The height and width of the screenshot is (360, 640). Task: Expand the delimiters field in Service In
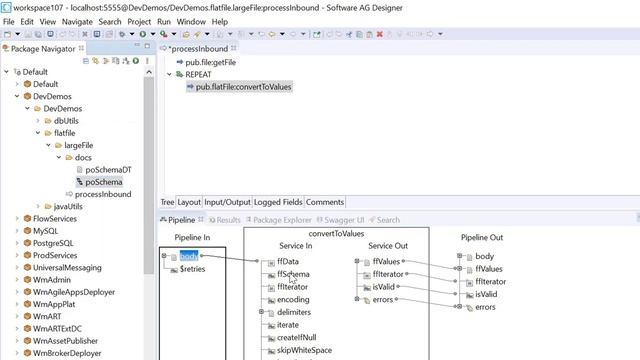point(261,312)
